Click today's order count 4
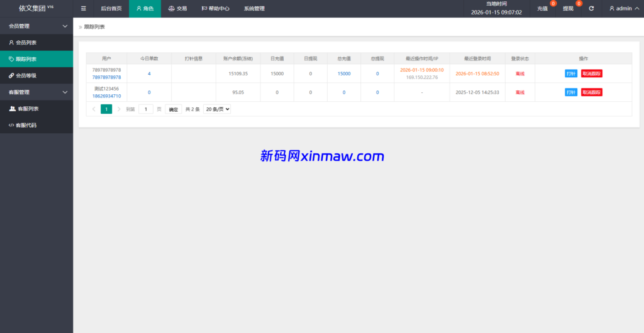 coord(149,74)
